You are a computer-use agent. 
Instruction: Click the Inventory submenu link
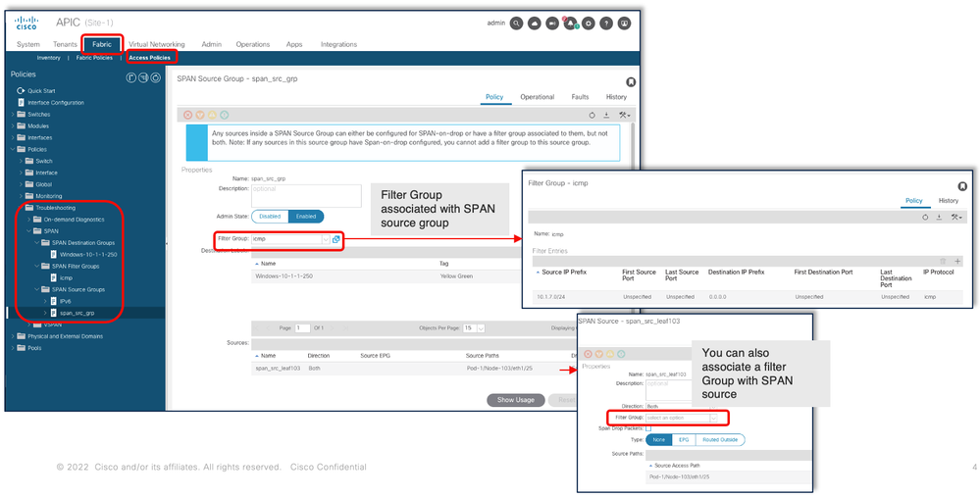(49, 58)
